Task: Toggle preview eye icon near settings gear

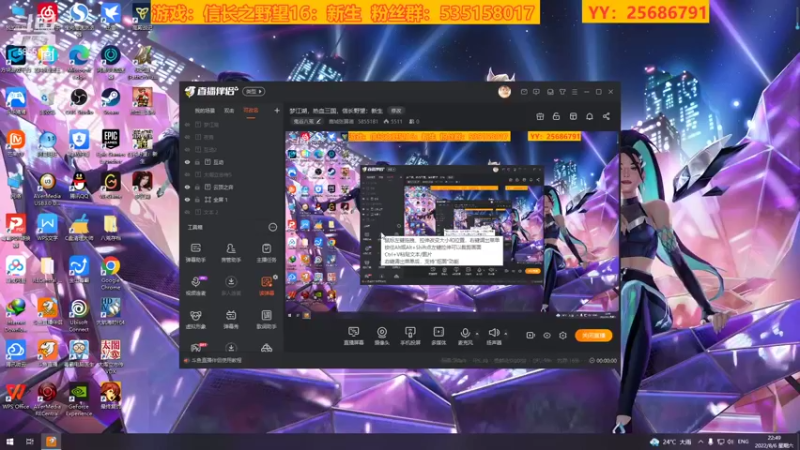Action: point(547,335)
